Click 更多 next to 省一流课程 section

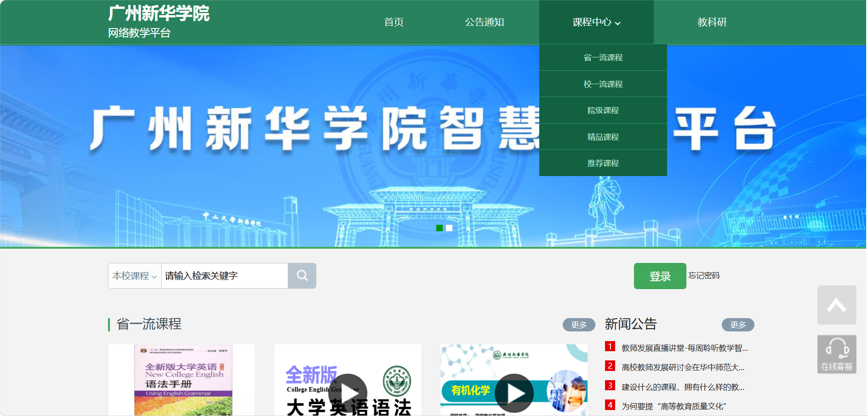579,325
